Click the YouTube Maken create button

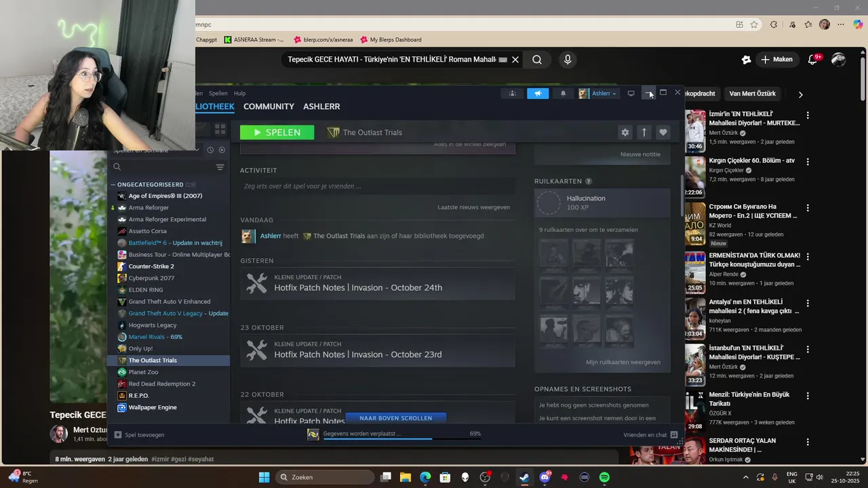coord(776,60)
